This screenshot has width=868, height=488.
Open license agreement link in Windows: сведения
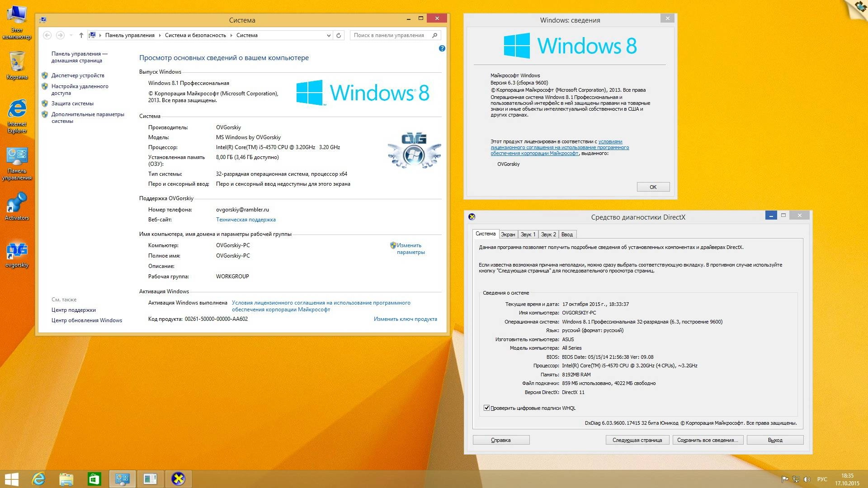(560, 147)
